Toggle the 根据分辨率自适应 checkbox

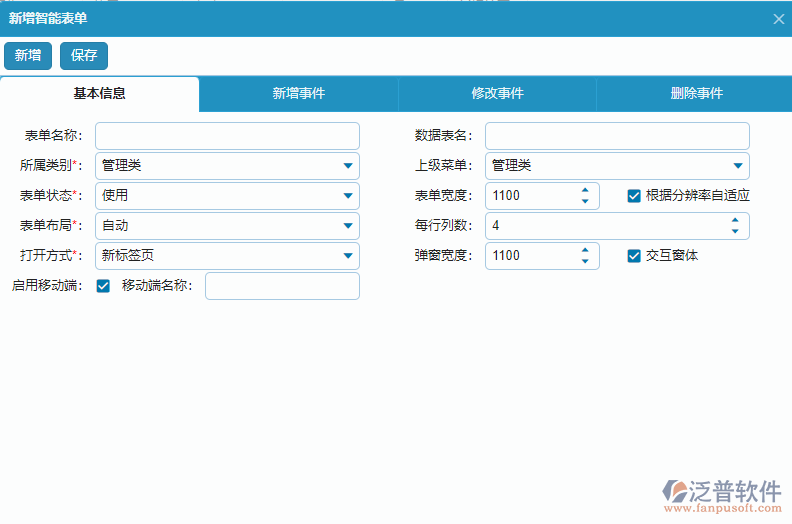[634, 196]
